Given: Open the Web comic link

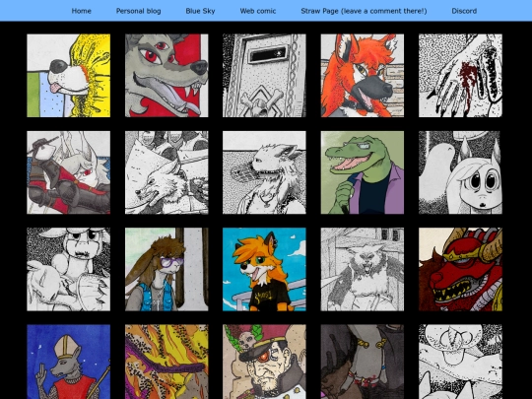Looking at the screenshot, I should (258, 11).
